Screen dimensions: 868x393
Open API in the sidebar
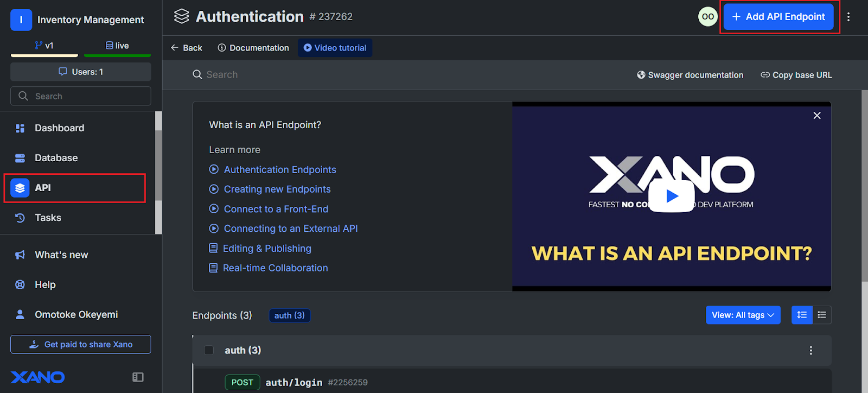tap(75, 188)
